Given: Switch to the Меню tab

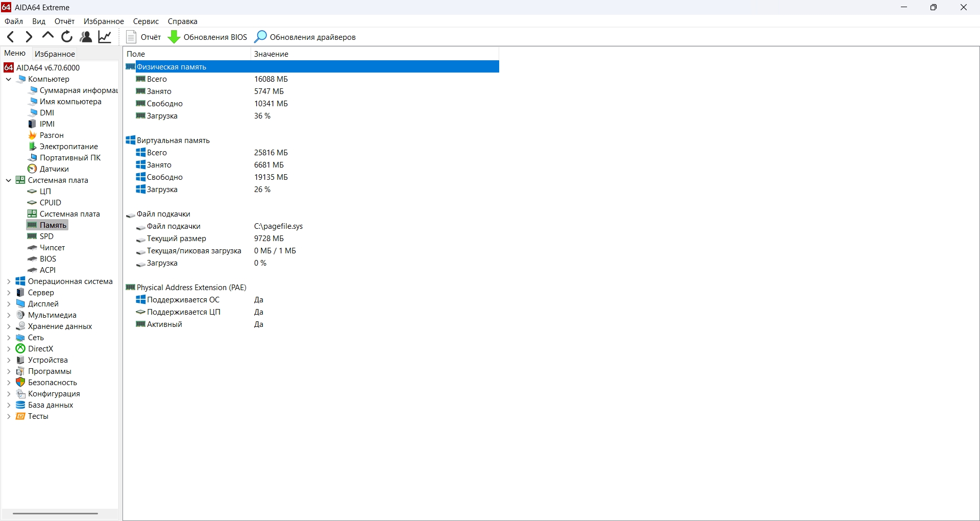Looking at the screenshot, I should [x=15, y=53].
